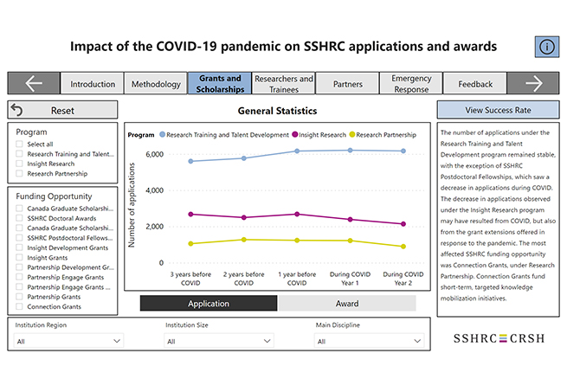Click the Research Training and Talent Development legend dot
The height and width of the screenshot is (392, 567).
click(x=163, y=134)
